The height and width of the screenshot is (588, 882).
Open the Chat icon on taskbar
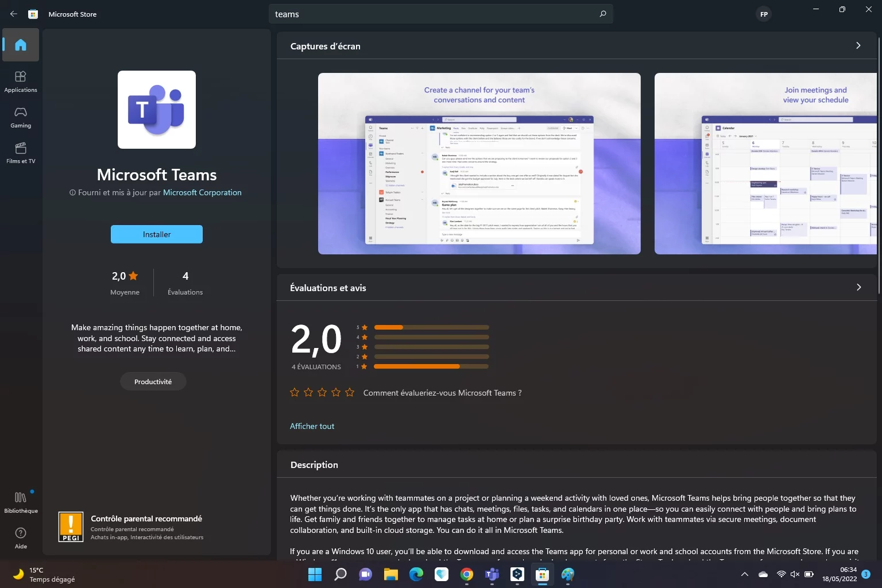point(366,574)
